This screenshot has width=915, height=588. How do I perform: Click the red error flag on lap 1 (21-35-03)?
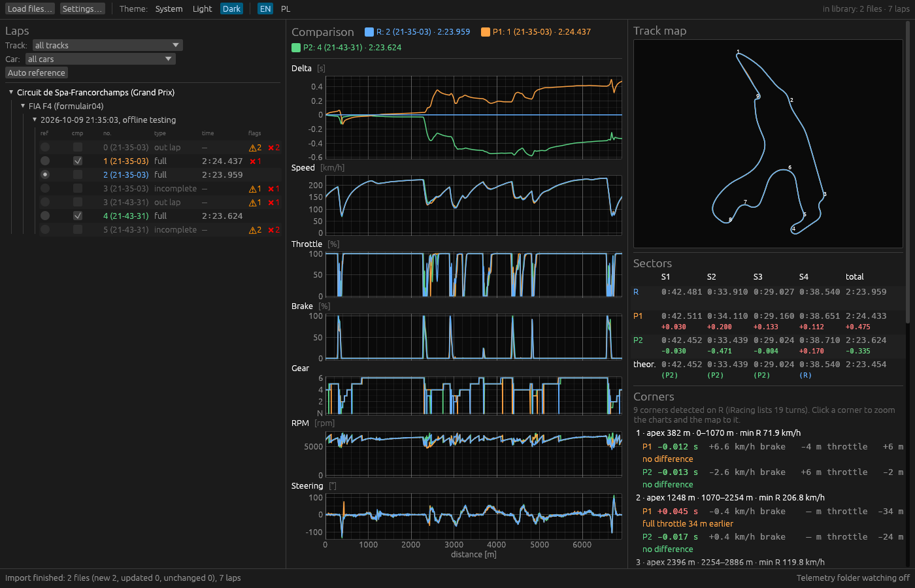pos(256,161)
